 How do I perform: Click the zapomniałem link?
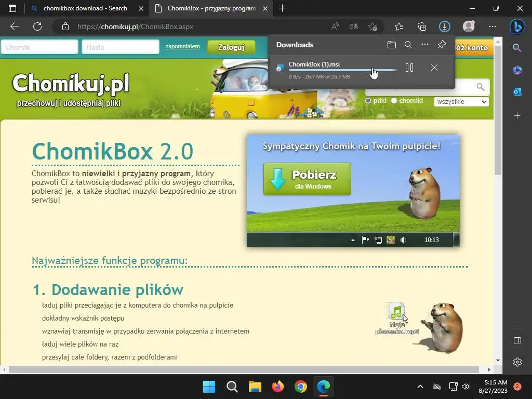[x=182, y=46]
